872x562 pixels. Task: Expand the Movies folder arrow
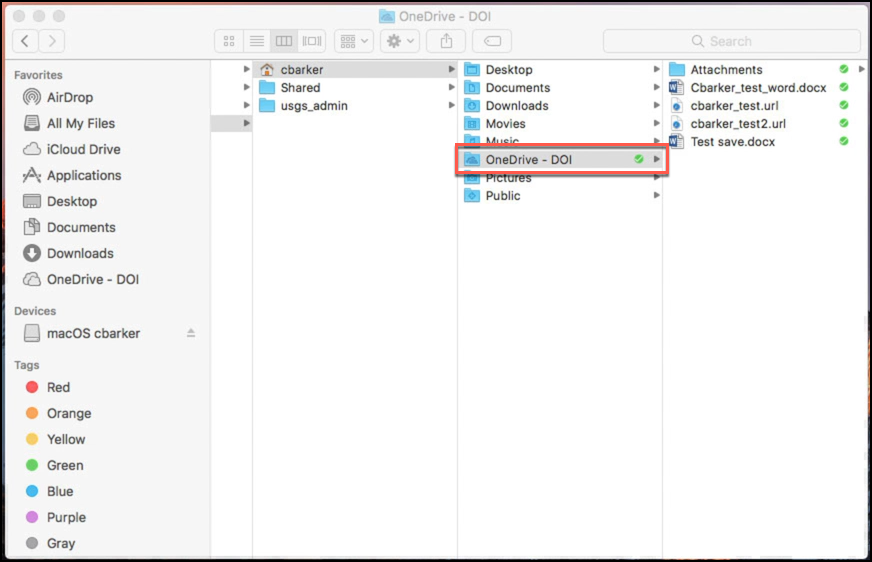657,123
